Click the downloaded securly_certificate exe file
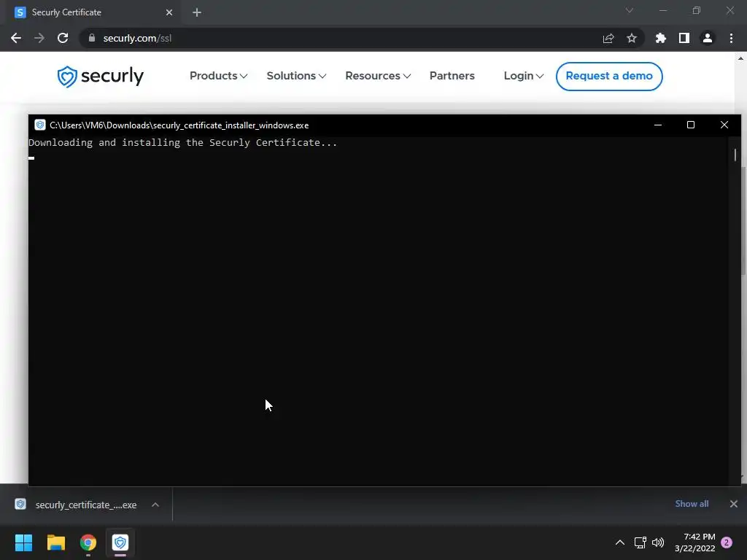Screen dimensions: 747x560 [x=77, y=505]
